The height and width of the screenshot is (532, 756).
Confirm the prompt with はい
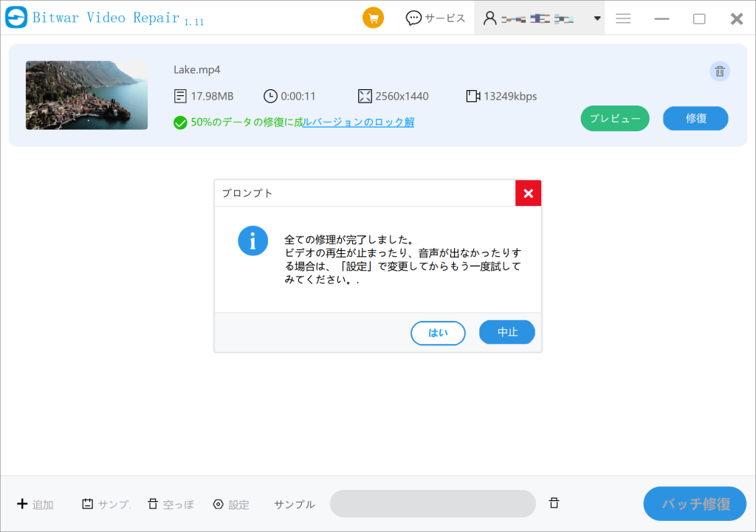pos(438,333)
